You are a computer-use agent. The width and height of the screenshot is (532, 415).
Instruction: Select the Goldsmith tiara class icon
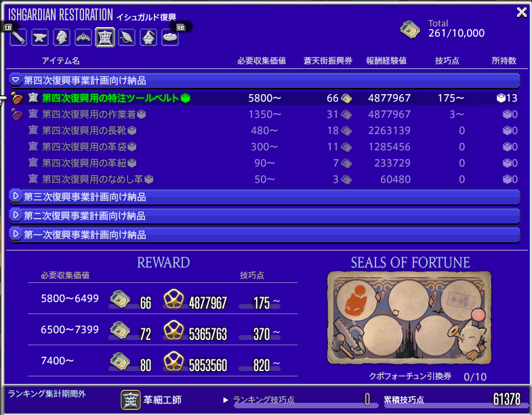pyautogui.click(x=83, y=37)
